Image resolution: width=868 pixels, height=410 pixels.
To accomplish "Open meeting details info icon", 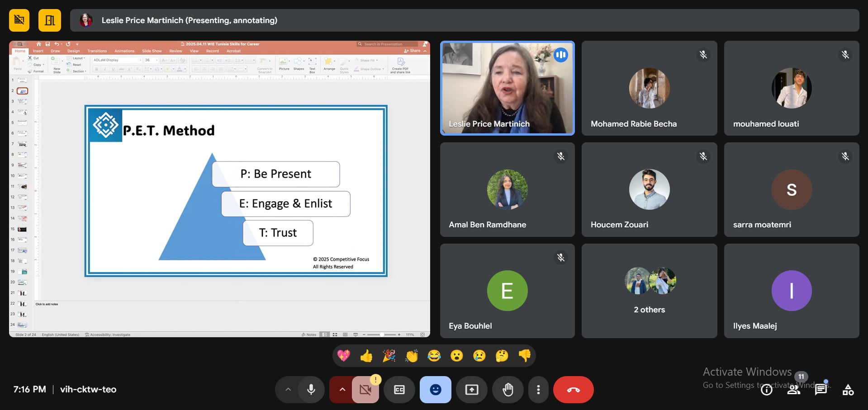I will [766, 390].
